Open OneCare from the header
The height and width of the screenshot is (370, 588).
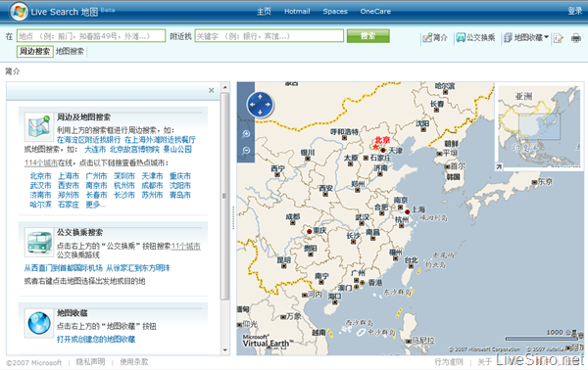click(x=375, y=11)
